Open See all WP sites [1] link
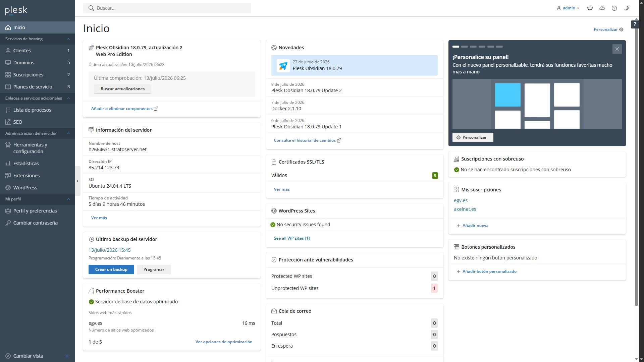Viewport: 644px width, 362px height. click(292, 238)
